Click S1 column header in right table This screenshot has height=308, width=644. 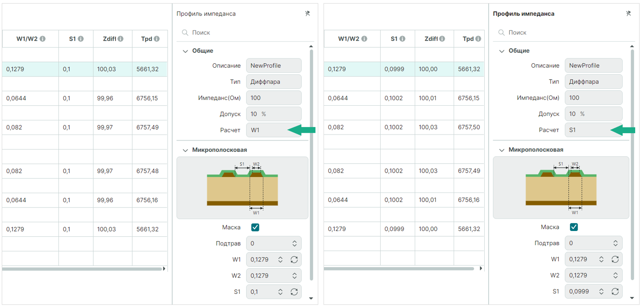(x=394, y=39)
